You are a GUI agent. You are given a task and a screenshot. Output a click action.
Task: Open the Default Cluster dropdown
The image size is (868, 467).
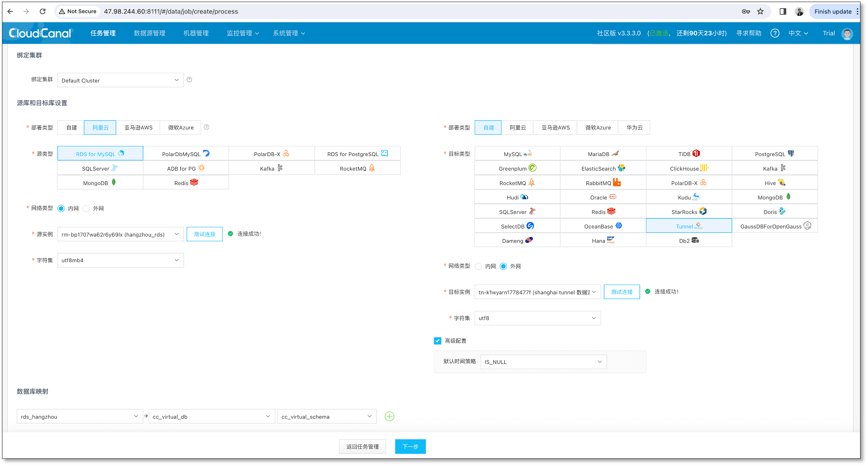[120, 80]
